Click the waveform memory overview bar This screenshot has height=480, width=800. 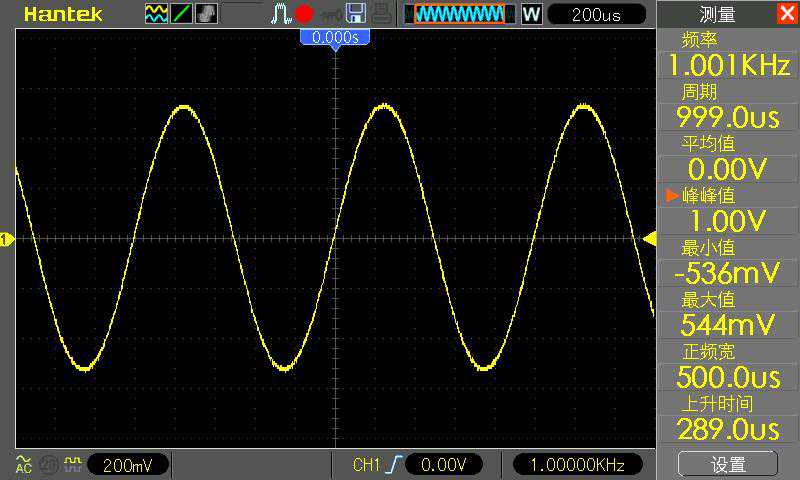click(x=460, y=14)
